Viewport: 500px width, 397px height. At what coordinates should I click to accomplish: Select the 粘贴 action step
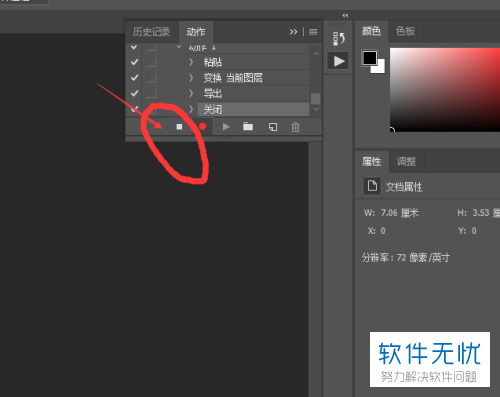click(x=253, y=62)
